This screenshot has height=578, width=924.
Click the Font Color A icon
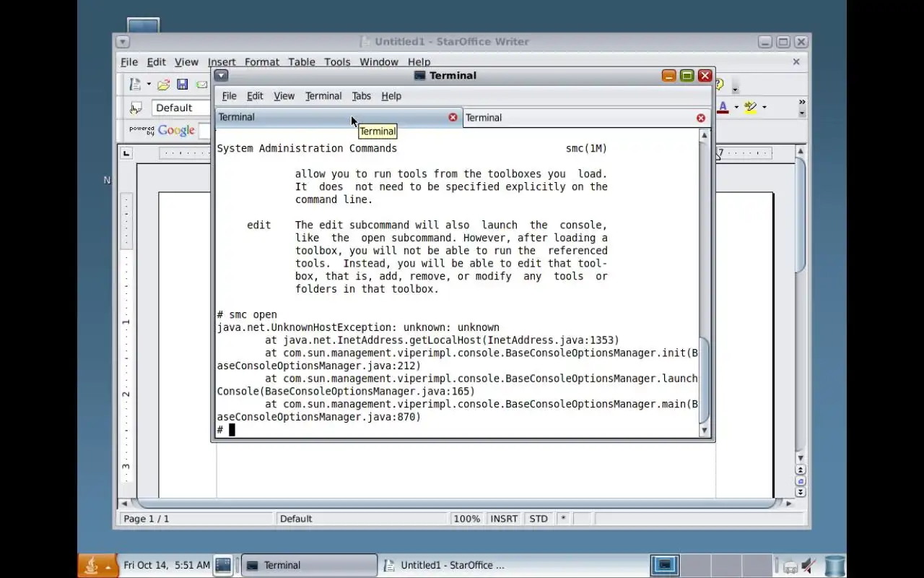point(723,108)
